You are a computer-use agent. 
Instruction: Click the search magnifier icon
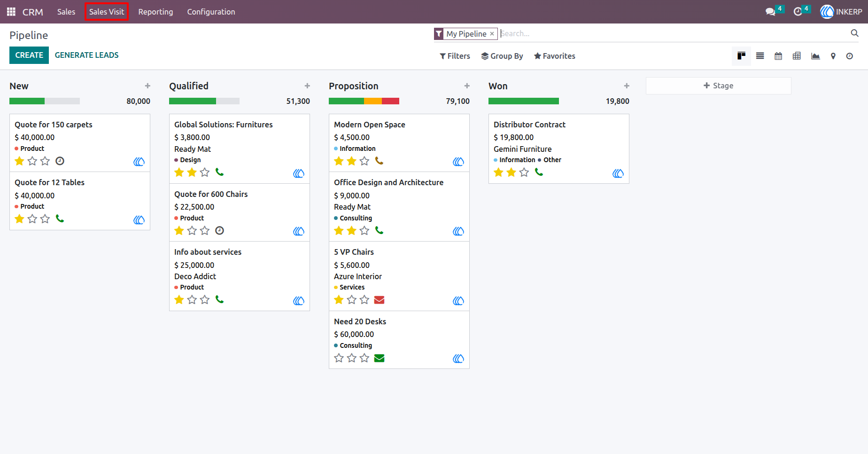tap(855, 33)
